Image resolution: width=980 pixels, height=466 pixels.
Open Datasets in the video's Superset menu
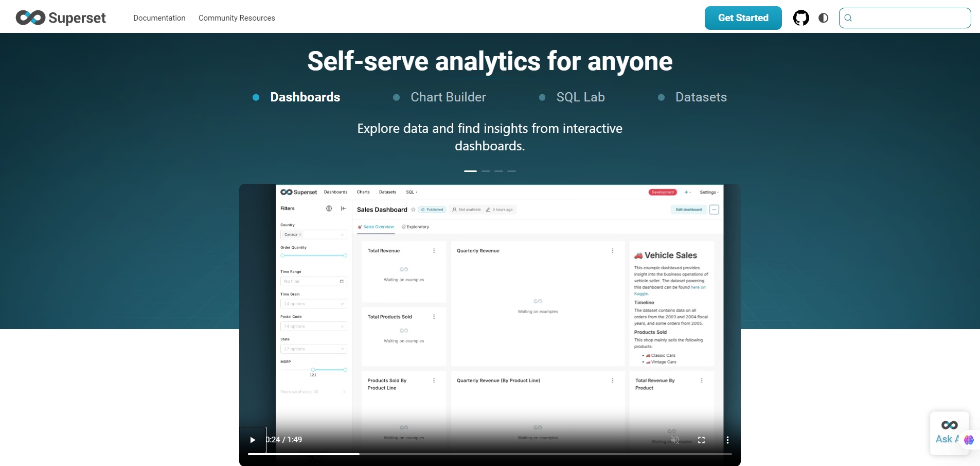(x=387, y=192)
